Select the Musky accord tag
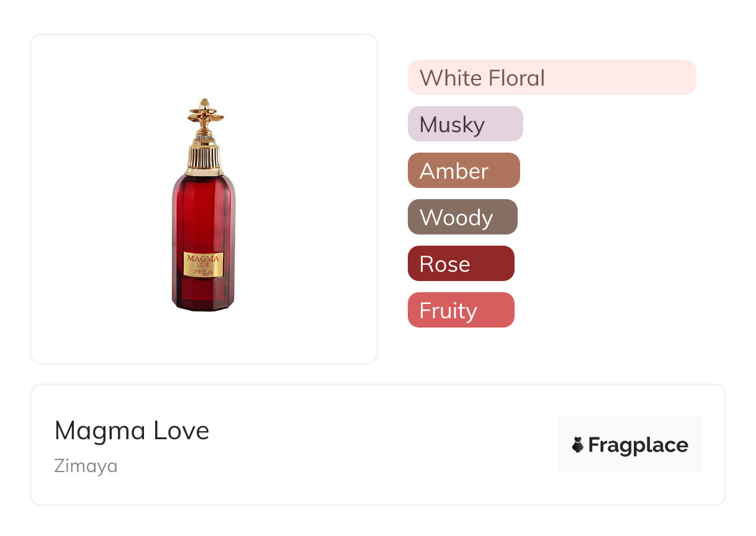Screen dimensions: 756x536 tap(465, 124)
